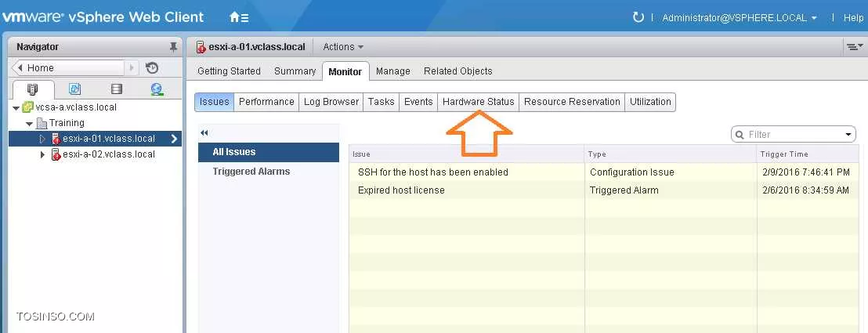Click the Navigator forward arrow button
868x333 pixels.
coord(131,68)
